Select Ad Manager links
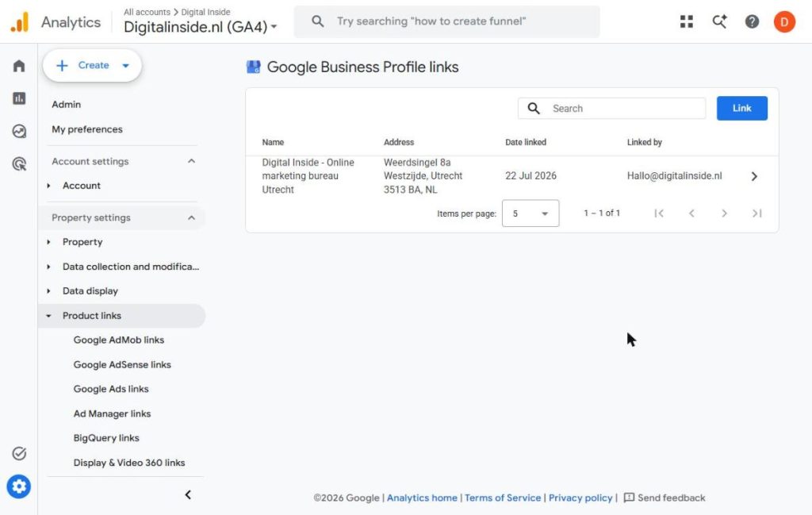Screen dimensions: 812x515 click(x=112, y=413)
